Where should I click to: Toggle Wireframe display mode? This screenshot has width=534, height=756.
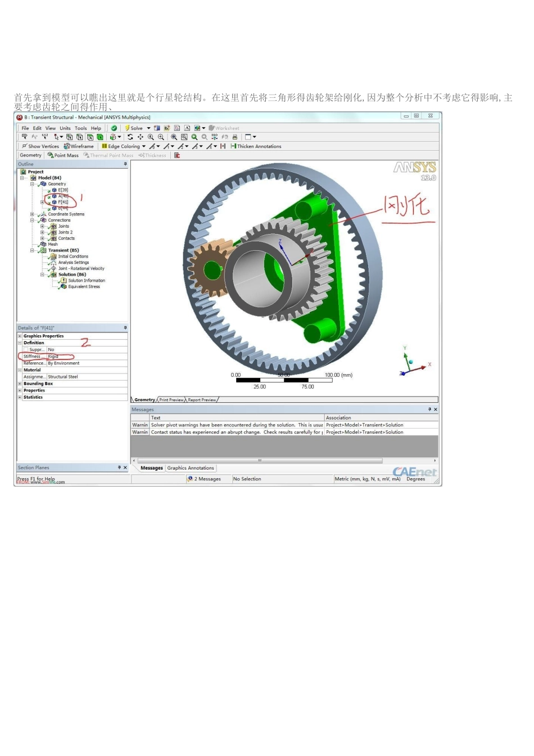[x=79, y=146]
